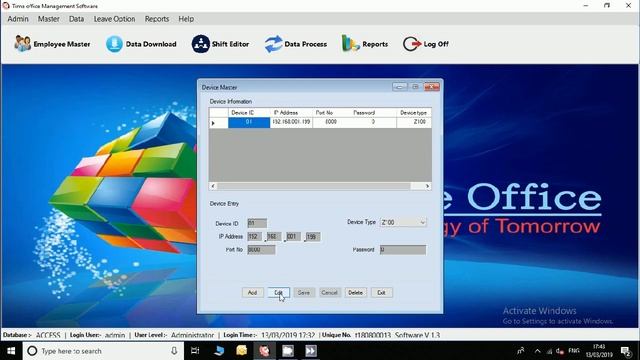
Task: Open the Reports menu in the menu bar
Action: click(x=157, y=19)
